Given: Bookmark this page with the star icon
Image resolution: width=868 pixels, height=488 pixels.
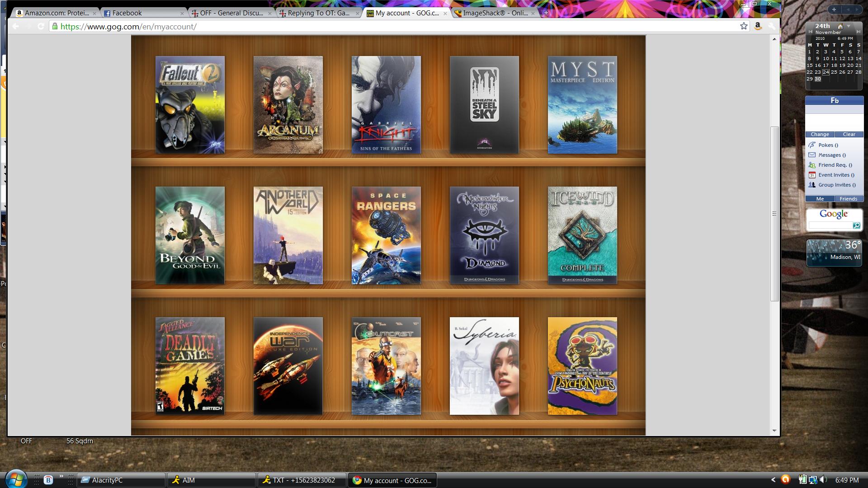Looking at the screenshot, I should click(x=744, y=26).
